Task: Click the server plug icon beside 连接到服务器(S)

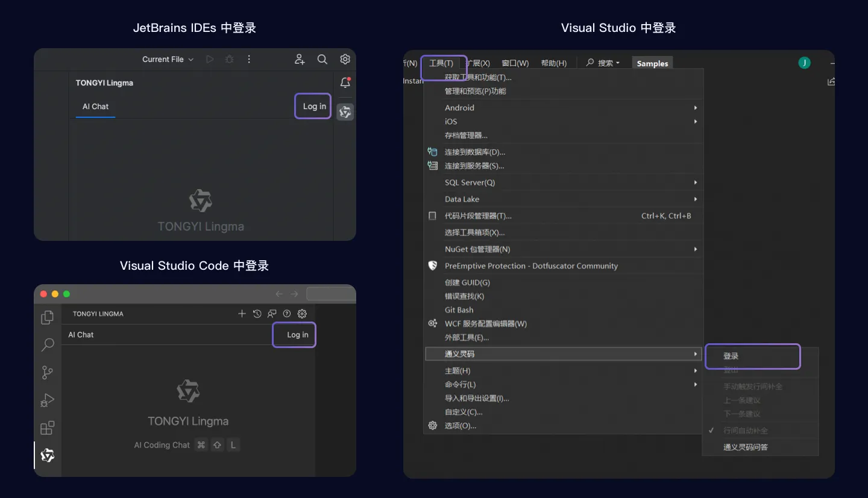Action: (x=432, y=166)
